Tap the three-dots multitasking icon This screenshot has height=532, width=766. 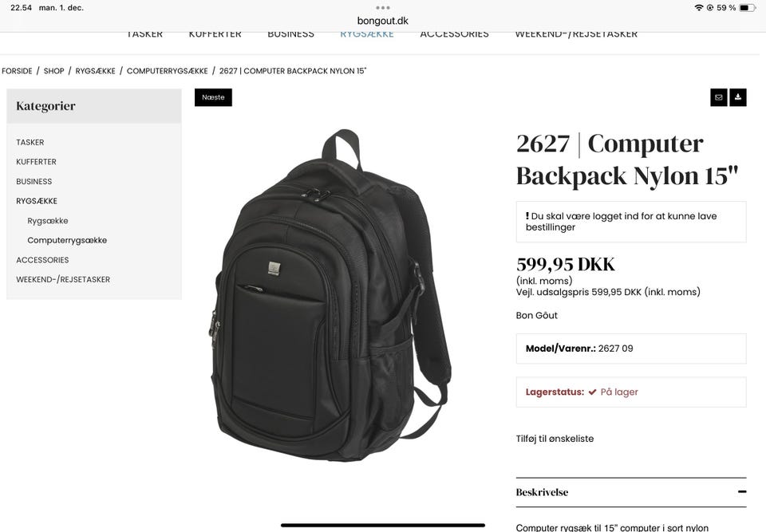click(383, 8)
